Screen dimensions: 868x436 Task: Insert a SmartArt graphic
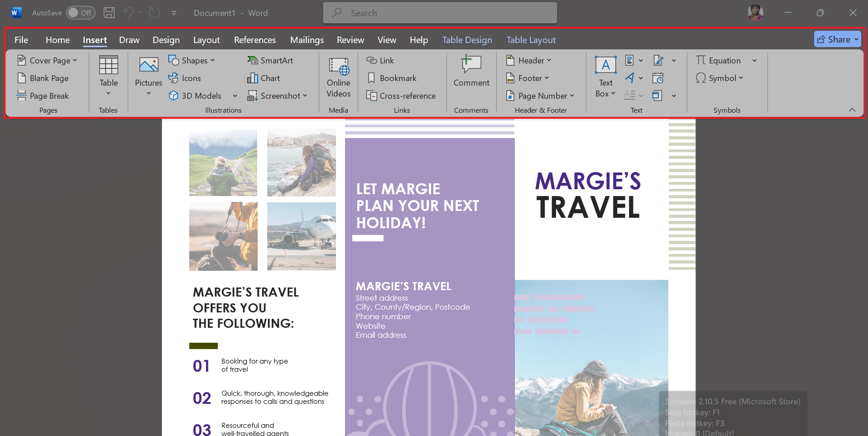pos(270,60)
